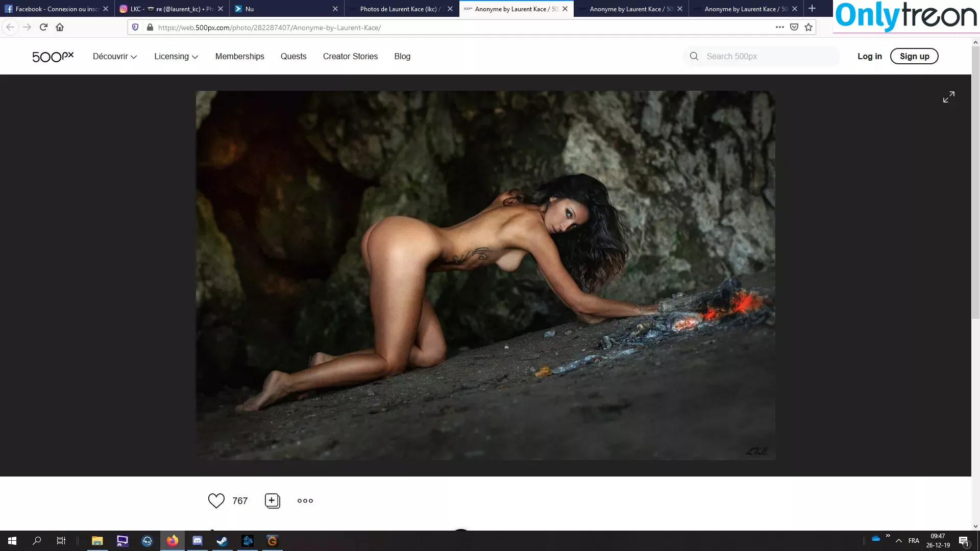Show hidden system tray icons

899,541
